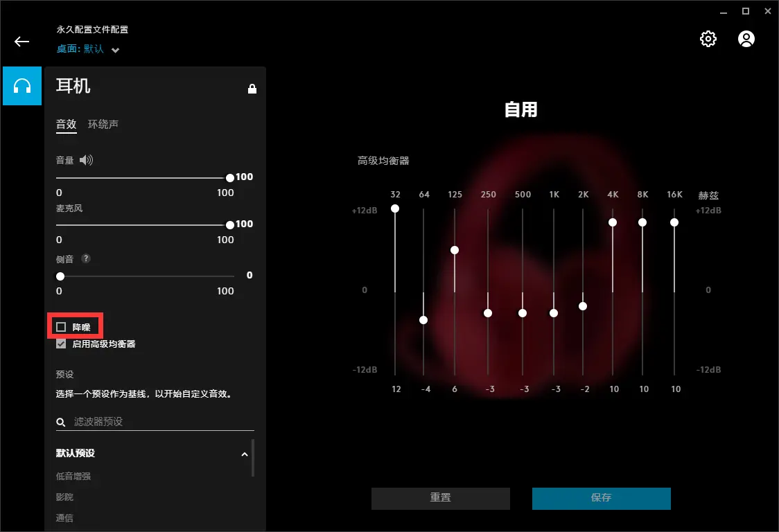Switch to the 环绕声 tab

[103, 124]
